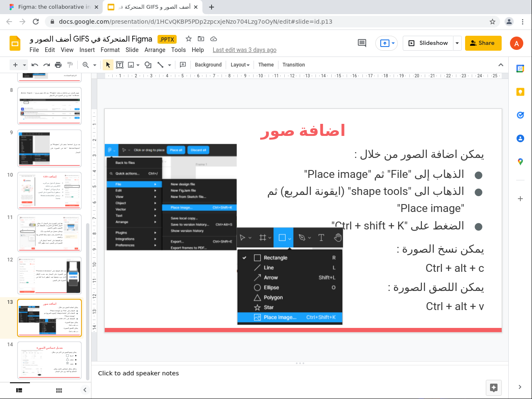532x399 pixels.
Task: Select the text box tool
Action: 120,65
